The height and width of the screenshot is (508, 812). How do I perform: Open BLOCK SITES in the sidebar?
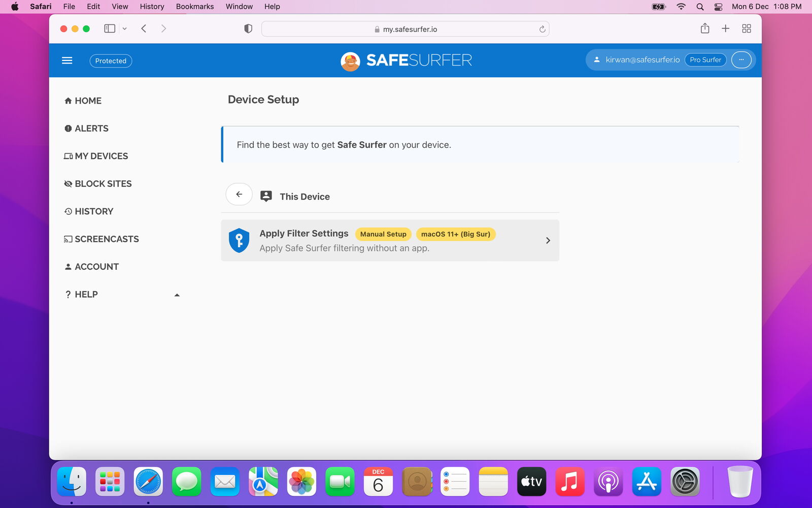[98, 184]
